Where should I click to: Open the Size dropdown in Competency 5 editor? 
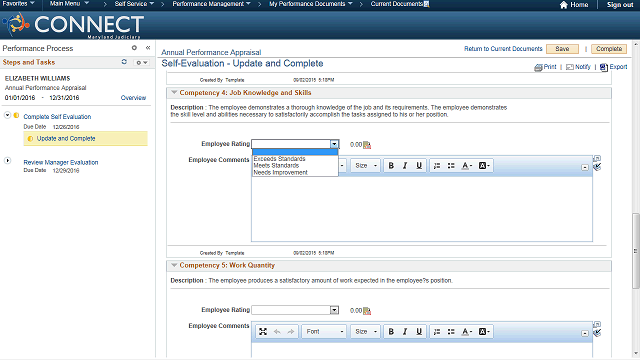[x=365, y=331]
